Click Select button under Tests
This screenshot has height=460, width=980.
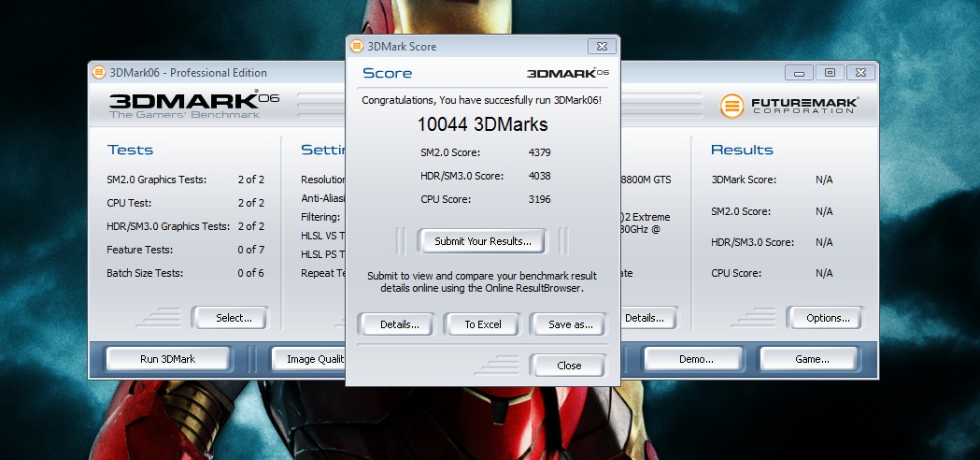(x=232, y=318)
